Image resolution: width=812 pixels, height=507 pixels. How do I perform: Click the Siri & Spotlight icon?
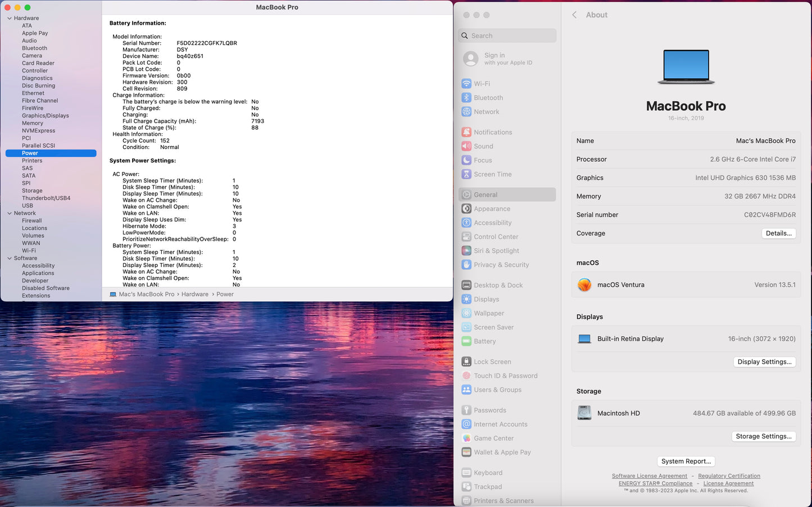[466, 251]
